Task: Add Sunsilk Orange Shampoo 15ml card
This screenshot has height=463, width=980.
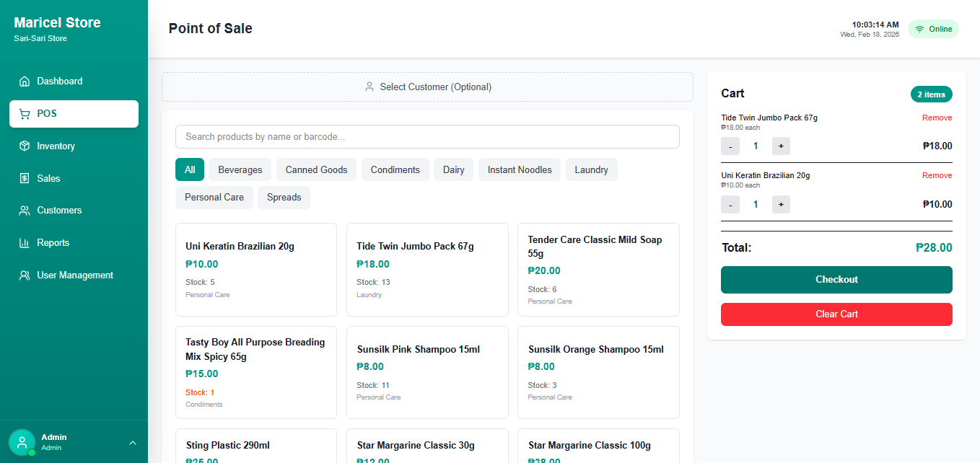Action: 598,372
